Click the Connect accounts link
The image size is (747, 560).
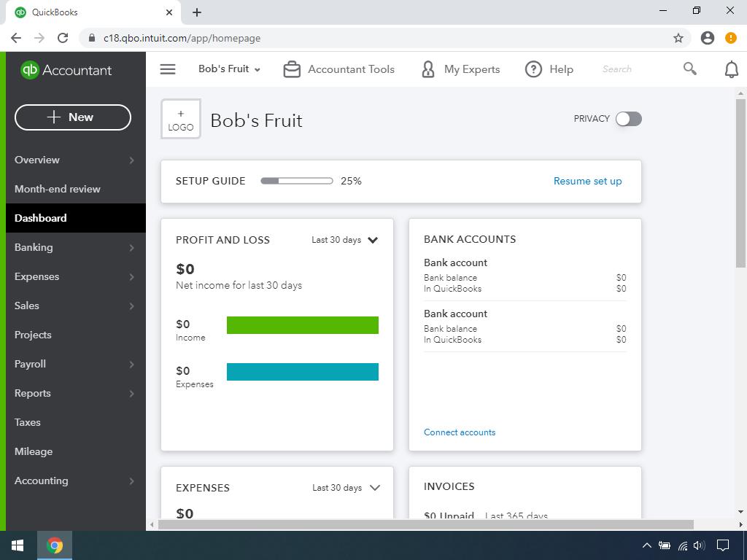pos(460,432)
